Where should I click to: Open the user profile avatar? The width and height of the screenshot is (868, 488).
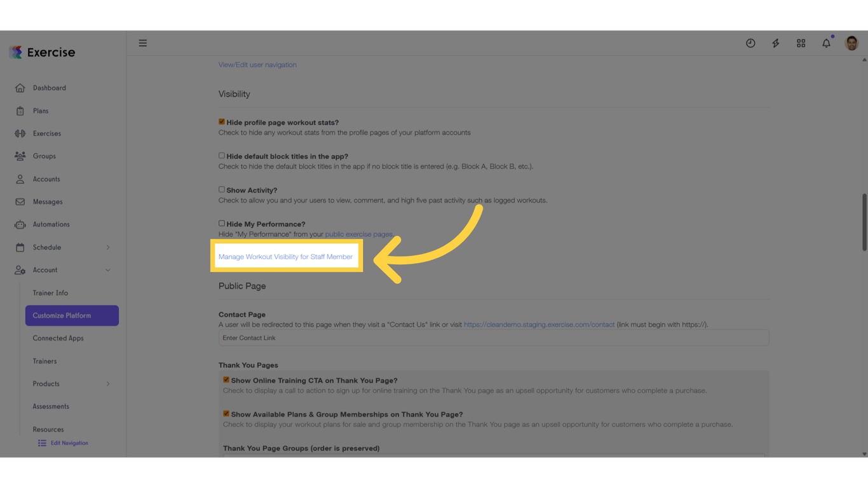point(851,43)
